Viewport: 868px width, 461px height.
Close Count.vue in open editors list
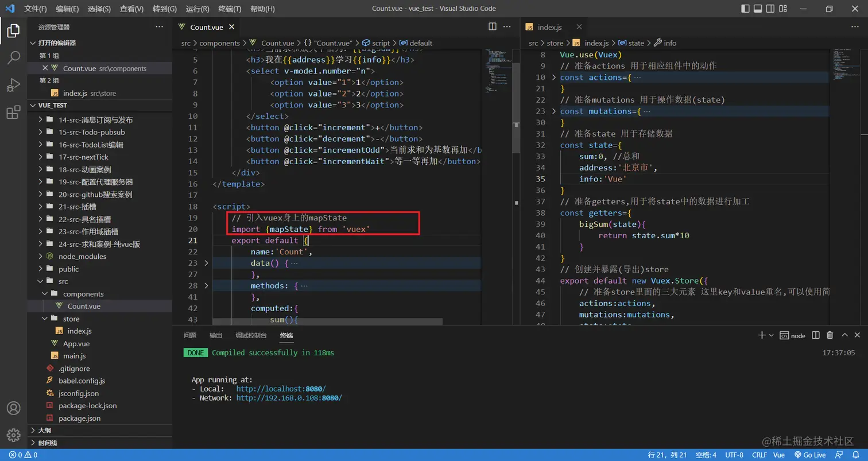tap(45, 68)
